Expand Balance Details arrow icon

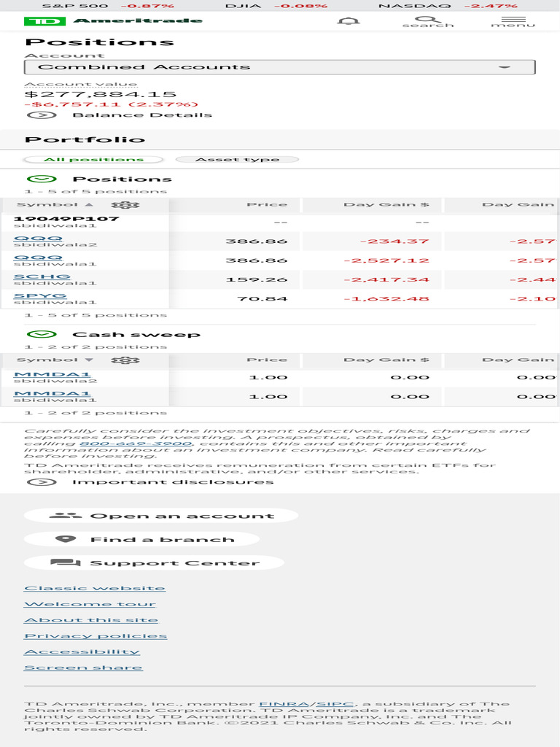pyautogui.click(x=42, y=115)
